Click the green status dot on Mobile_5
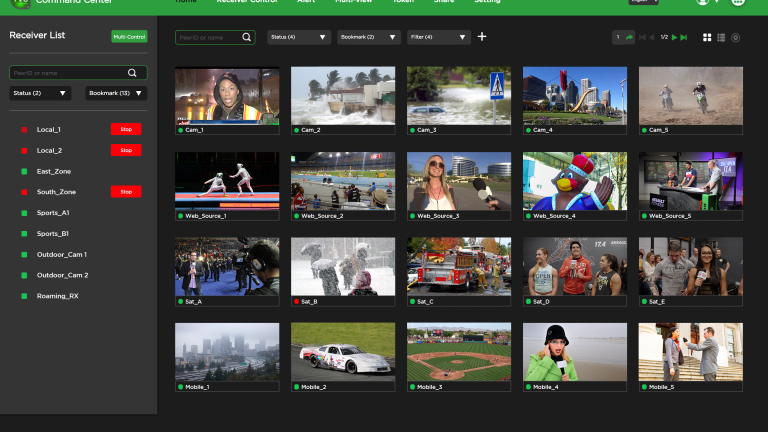 (x=645, y=387)
